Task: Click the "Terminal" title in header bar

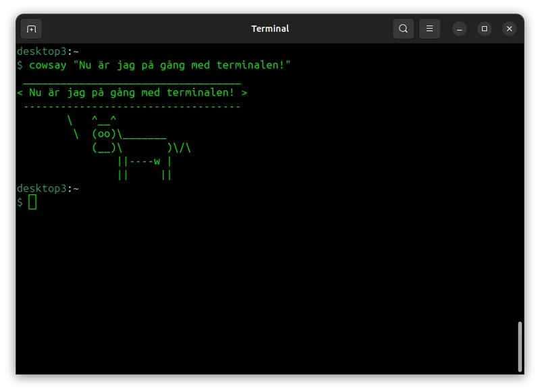Action: point(270,28)
